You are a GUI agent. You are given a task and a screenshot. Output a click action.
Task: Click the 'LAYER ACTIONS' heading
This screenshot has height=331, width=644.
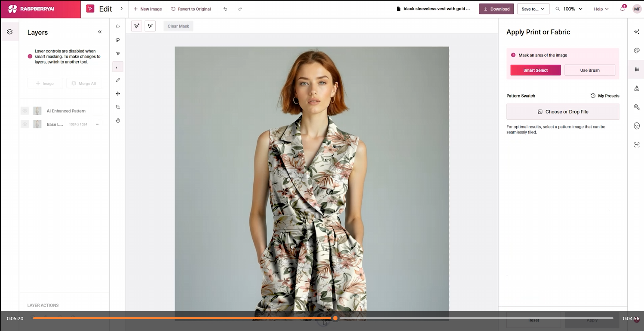(x=43, y=305)
